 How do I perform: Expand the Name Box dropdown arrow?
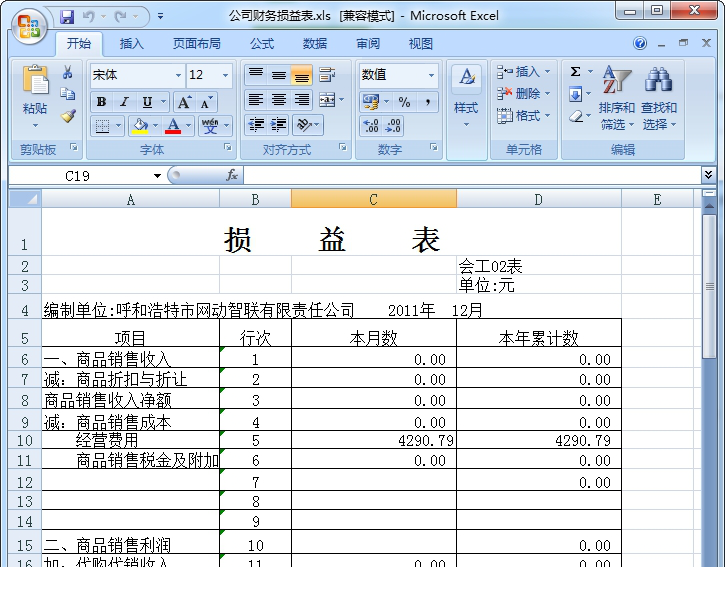point(157,176)
